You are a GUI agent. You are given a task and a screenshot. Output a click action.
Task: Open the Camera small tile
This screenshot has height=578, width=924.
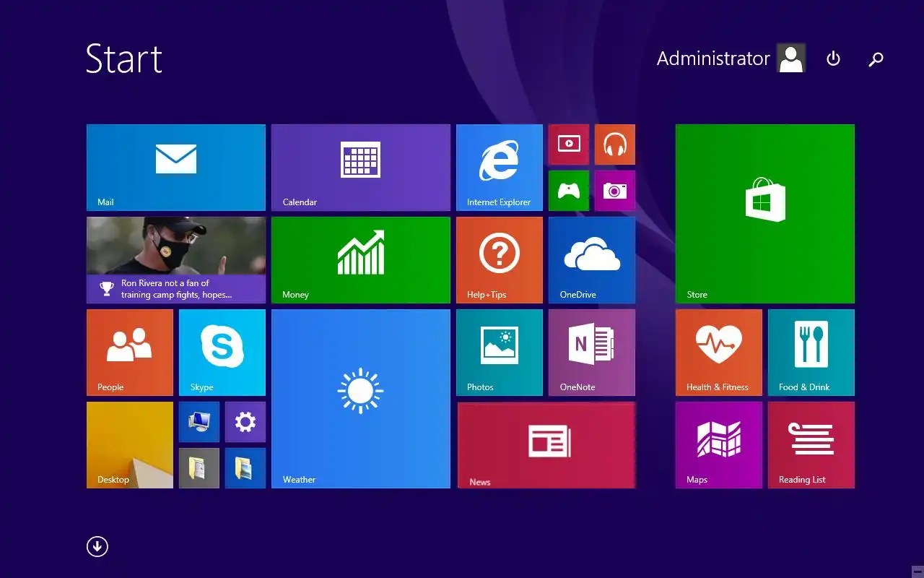pyautogui.click(x=615, y=191)
